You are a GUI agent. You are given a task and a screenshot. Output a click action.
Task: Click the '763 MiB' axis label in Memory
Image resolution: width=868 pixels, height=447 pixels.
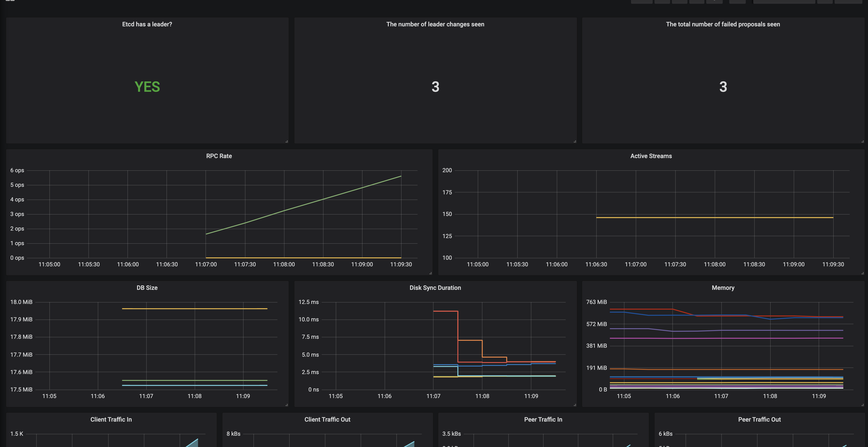click(x=596, y=302)
